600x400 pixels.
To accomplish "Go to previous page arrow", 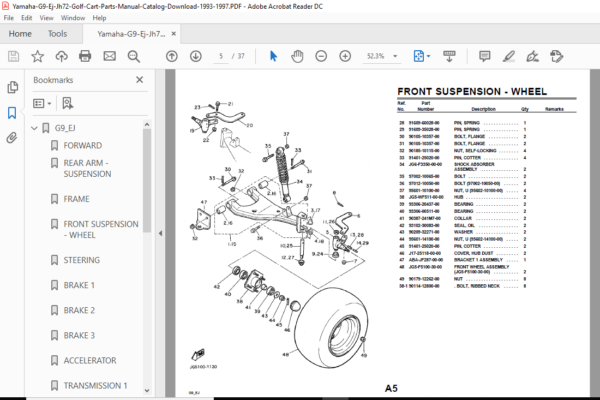I will point(172,56).
